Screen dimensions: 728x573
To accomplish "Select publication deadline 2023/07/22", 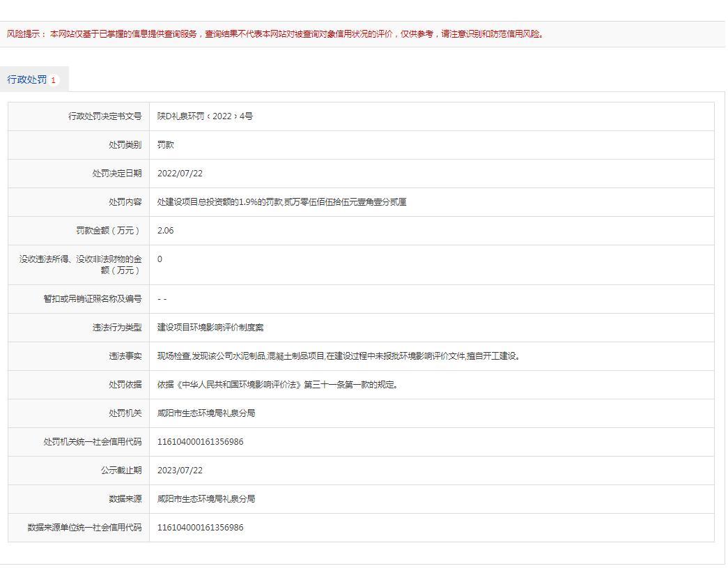I will pos(180,471).
